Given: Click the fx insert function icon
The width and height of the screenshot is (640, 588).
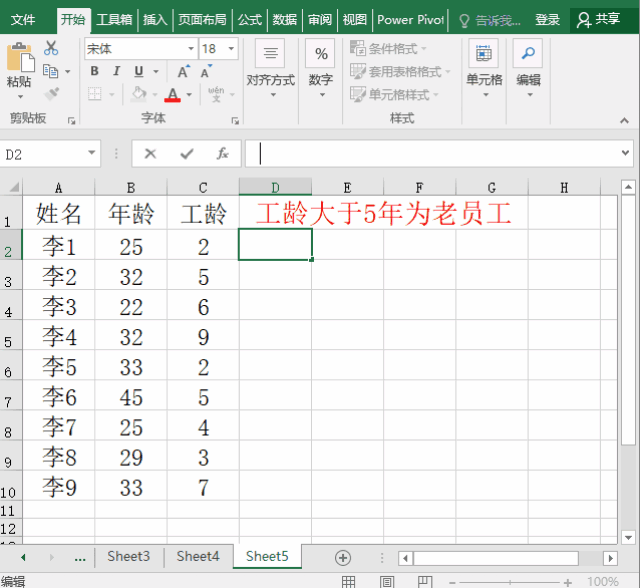Looking at the screenshot, I should (222, 153).
